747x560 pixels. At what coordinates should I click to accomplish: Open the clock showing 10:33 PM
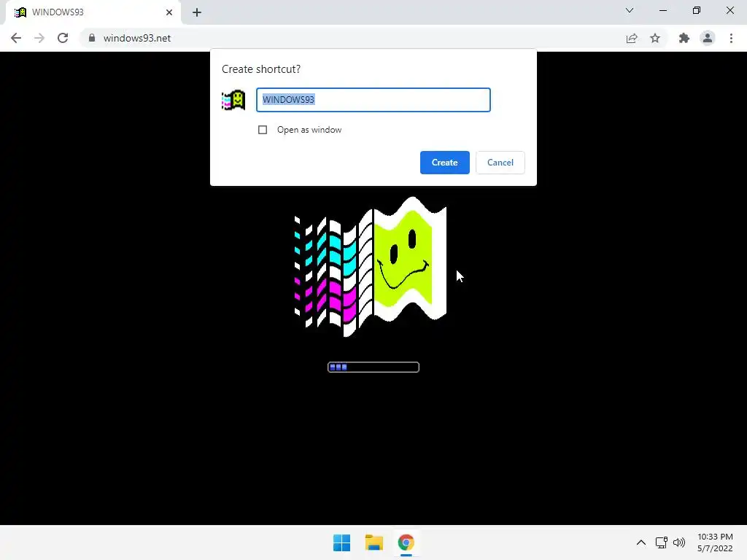point(715,542)
